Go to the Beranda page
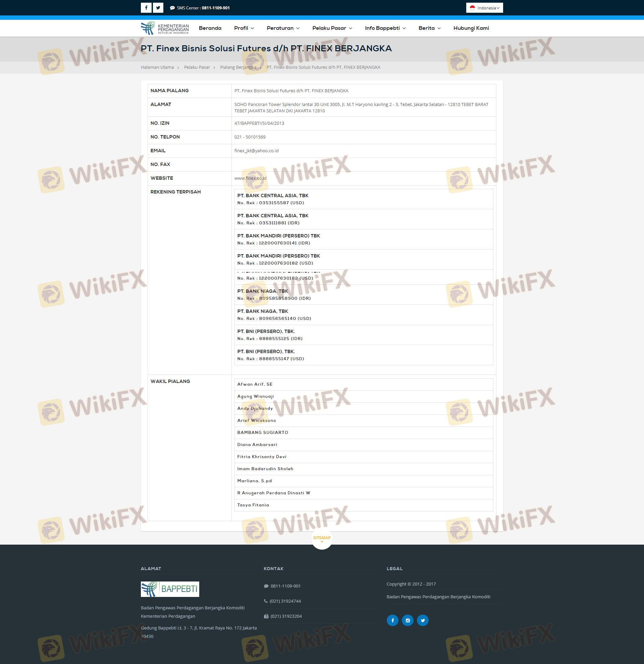This screenshot has height=664, width=644. click(210, 28)
